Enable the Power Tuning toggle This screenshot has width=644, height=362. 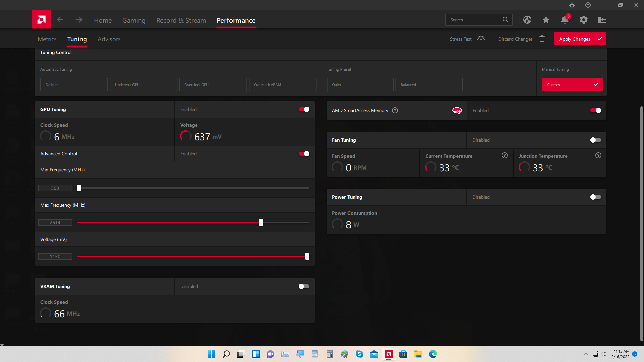click(596, 197)
